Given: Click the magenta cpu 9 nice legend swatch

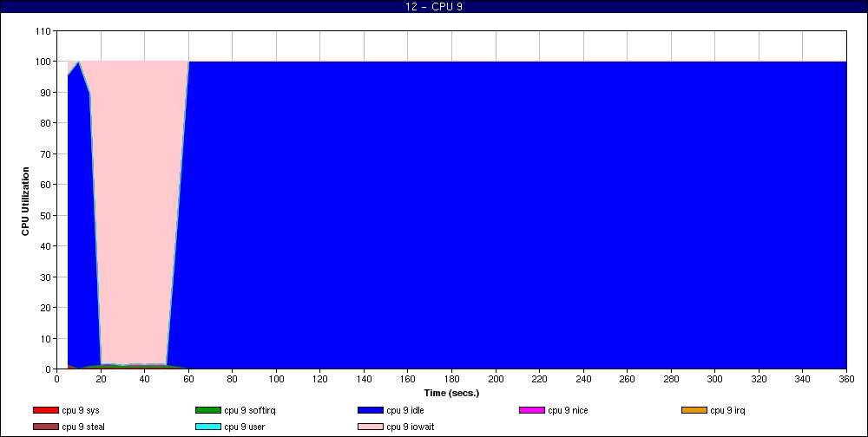Looking at the screenshot, I should [x=532, y=410].
